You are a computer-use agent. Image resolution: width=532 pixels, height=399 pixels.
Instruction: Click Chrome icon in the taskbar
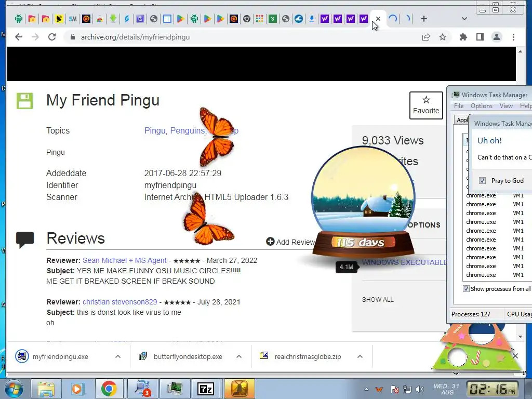click(x=109, y=389)
